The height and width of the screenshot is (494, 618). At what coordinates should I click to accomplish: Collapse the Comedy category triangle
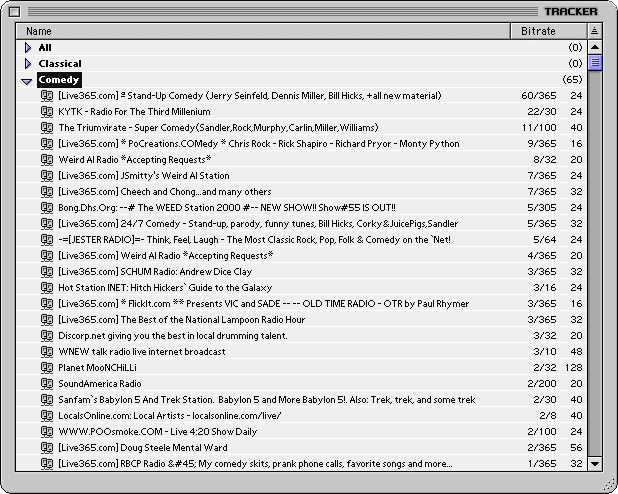[x=27, y=81]
